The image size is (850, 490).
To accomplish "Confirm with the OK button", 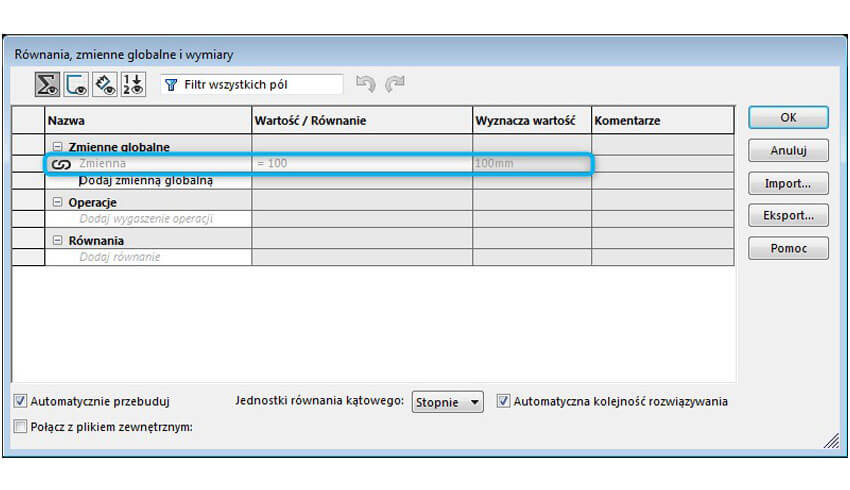I will coord(788,118).
